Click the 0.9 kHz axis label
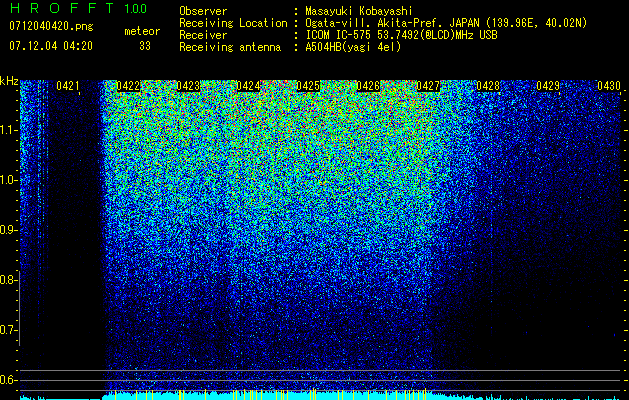The image size is (629, 400). tap(8, 230)
